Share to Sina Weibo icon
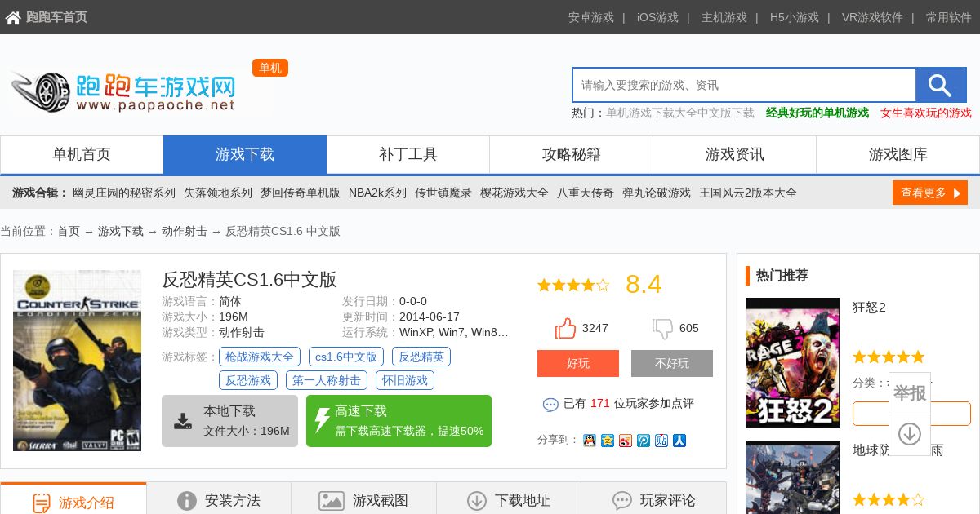 coord(625,441)
